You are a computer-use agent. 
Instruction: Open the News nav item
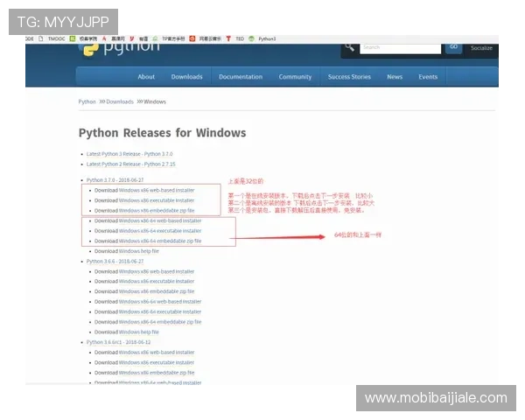tap(395, 77)
